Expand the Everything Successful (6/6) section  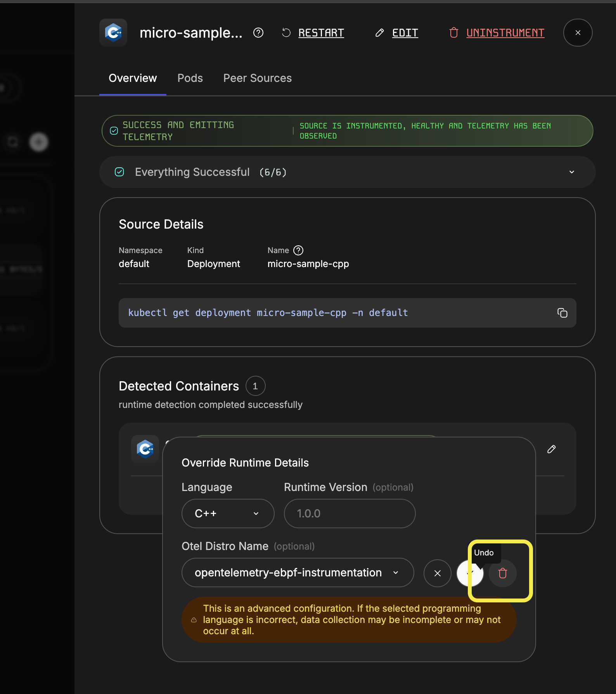coord(347,172)
